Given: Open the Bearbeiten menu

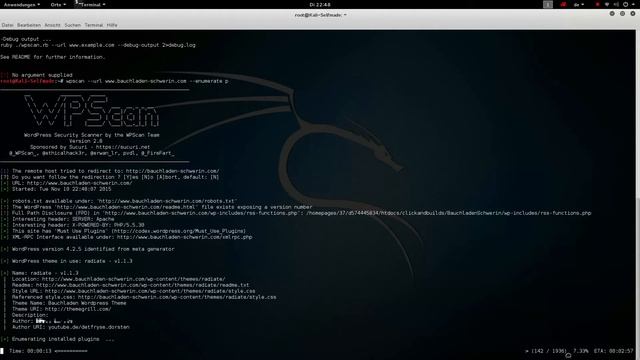Looking at the screenshot, I should pos(29,25).
